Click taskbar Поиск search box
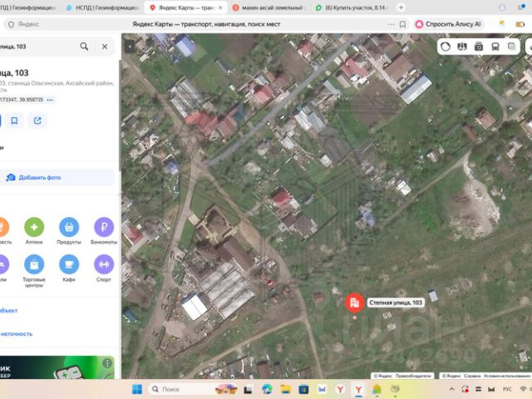 [192, 389]
